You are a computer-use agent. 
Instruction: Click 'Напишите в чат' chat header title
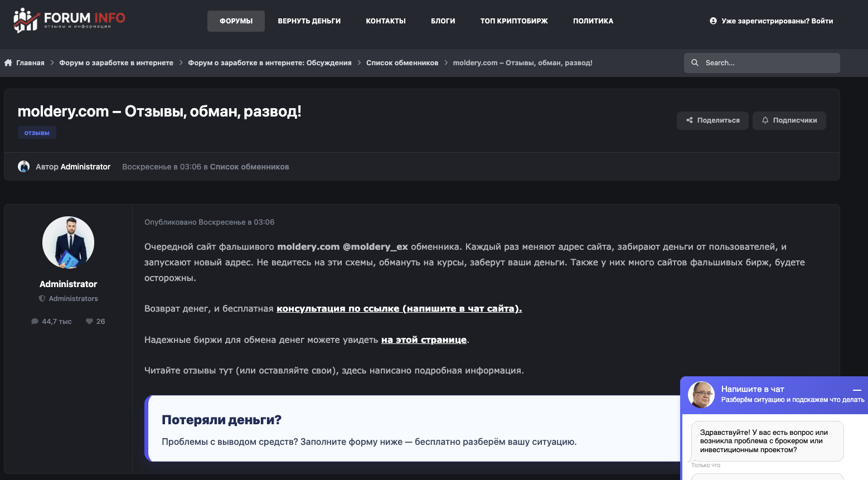(753, 389)
